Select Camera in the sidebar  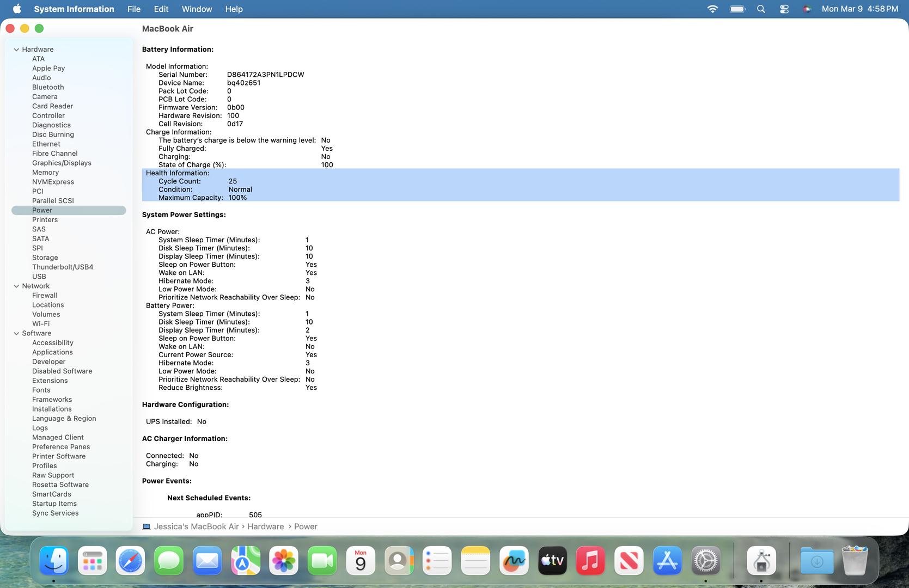tap(45, 97)
